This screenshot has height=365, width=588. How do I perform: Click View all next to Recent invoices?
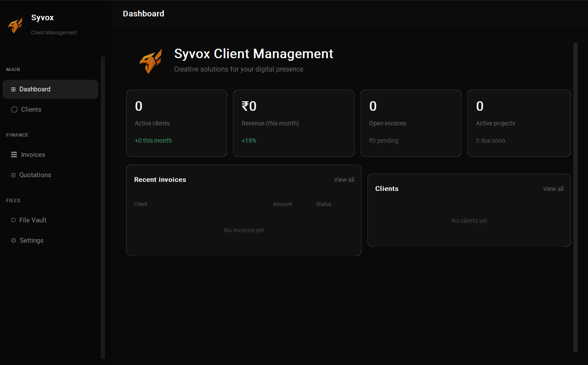(x=343, y=180)
